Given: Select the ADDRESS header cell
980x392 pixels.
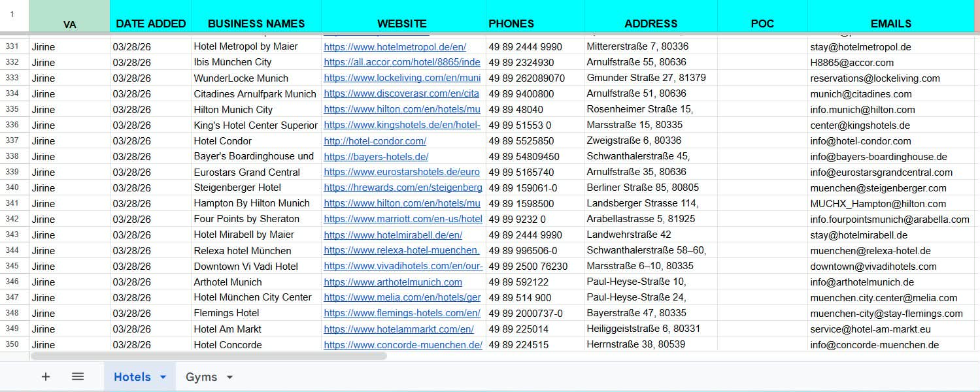Looking at the screenshot, I should (651, 16).
